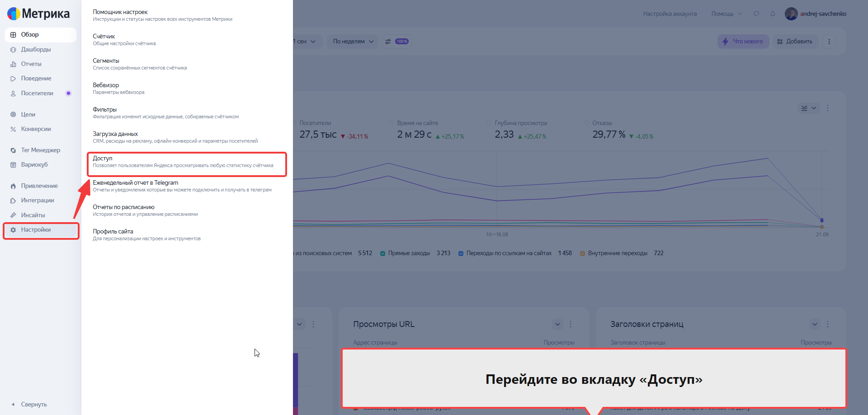Click the Добавить widget button
Image resolution: width=868 pixels, height=415 pixels.
click(795, 42)
